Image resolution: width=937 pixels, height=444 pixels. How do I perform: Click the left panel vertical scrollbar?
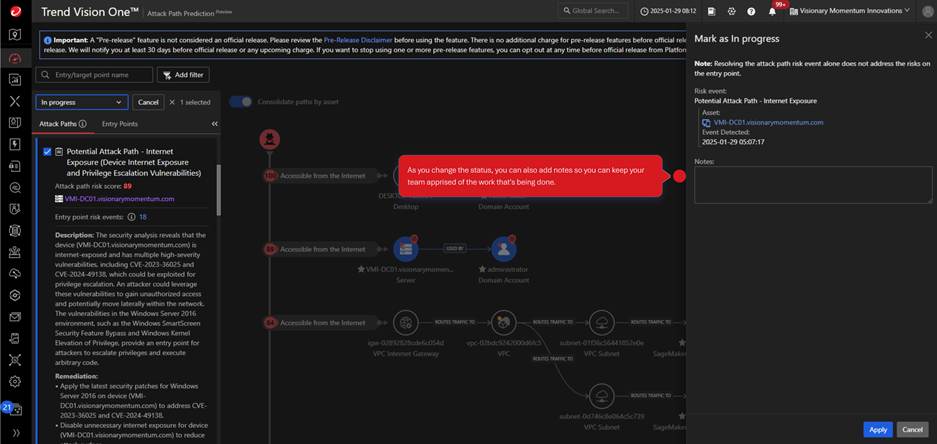coord(219,190)
